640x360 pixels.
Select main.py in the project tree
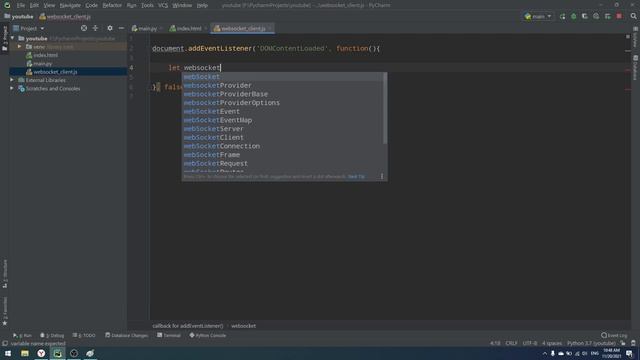pos(42,63)
